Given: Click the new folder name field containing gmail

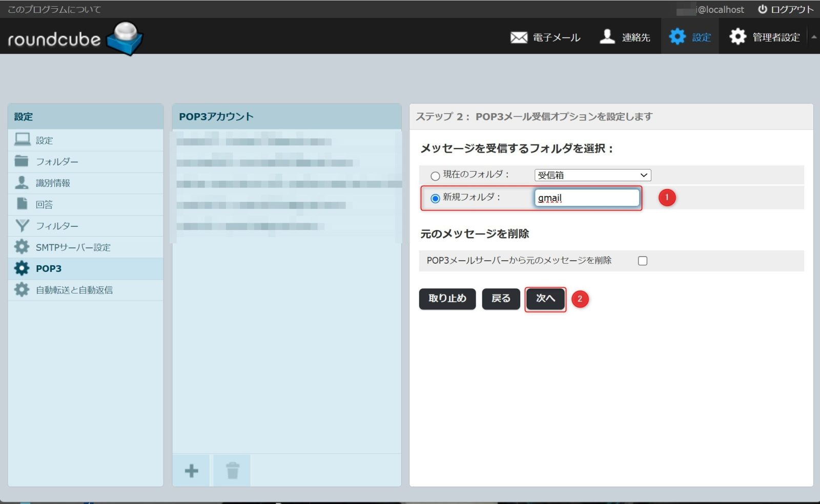Looking at the screenshot, I should click(587, 198).
